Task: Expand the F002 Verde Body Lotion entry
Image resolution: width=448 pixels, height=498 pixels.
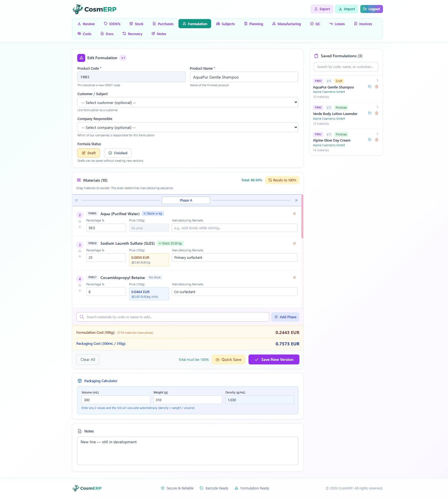Action: [x=377, y=107]
